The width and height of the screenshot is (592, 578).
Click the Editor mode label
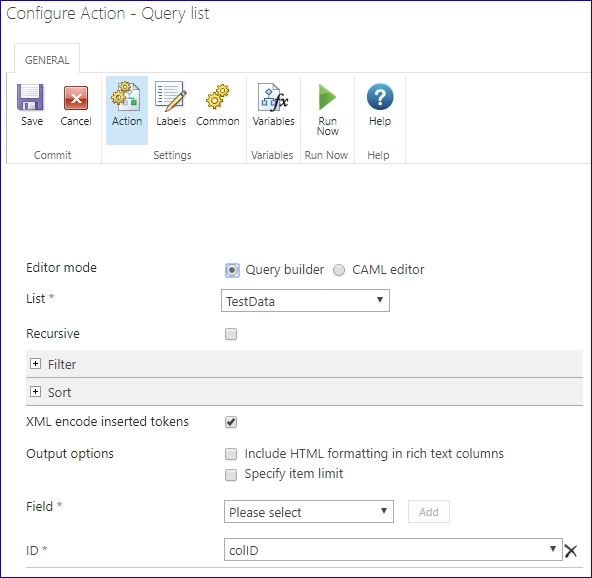click(x=61, y=267)
